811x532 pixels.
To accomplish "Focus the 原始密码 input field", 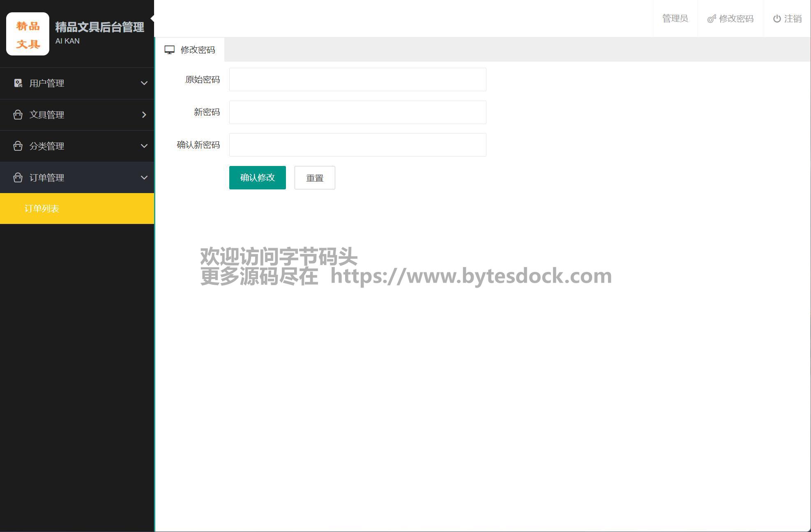I will 357,80.
